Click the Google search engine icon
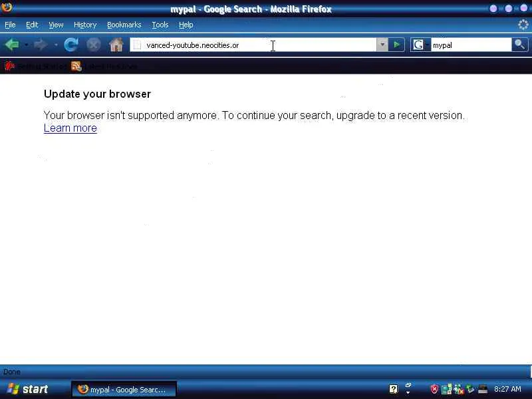Screen dimensions: 532x399 pyautogui.click(x=418, y=45)
